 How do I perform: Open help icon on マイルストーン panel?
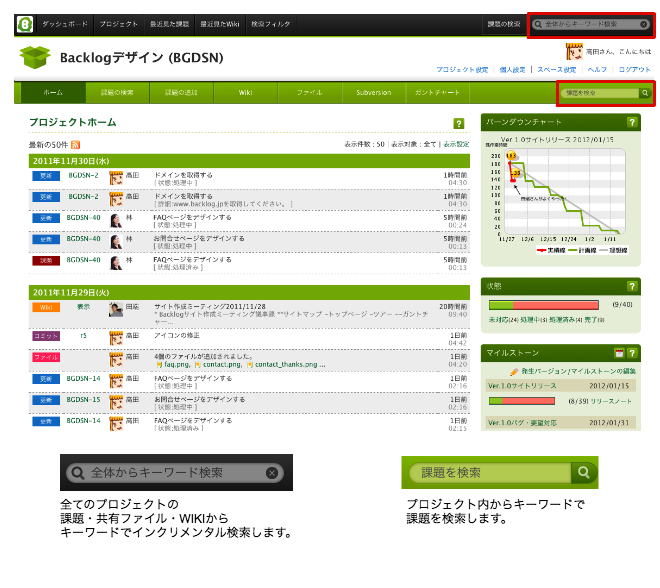[x=631, y=353]
